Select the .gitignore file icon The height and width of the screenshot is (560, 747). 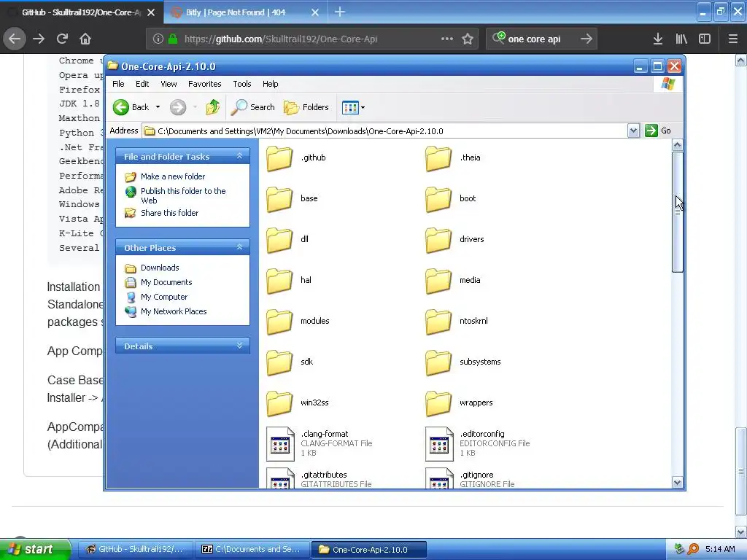click(439, 478)
